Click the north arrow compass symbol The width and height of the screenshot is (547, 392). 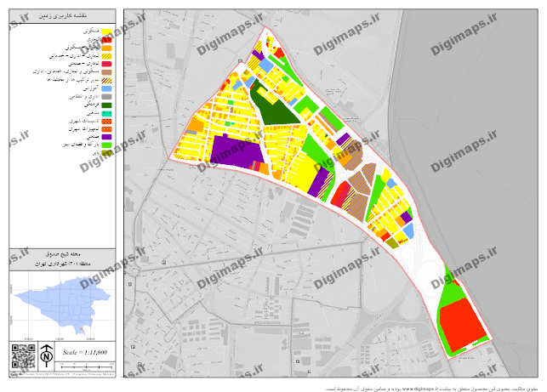pyautogui.click(x=47, y=355)
